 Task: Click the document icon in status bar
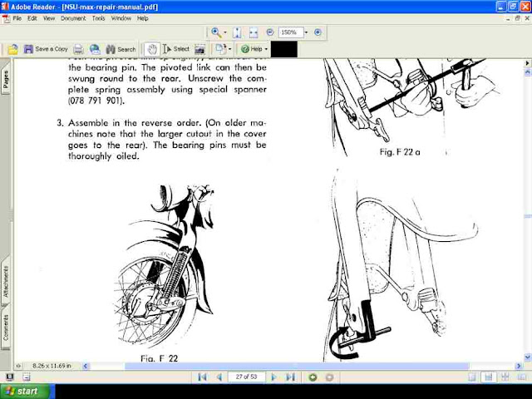(x=27, y=377)
